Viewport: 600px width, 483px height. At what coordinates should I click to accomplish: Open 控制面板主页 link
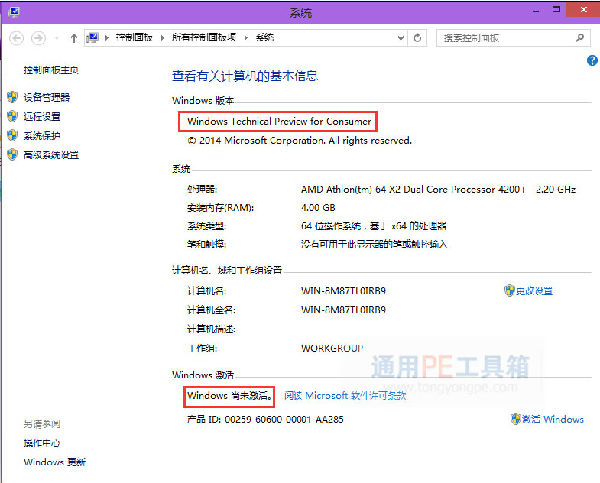51,70
